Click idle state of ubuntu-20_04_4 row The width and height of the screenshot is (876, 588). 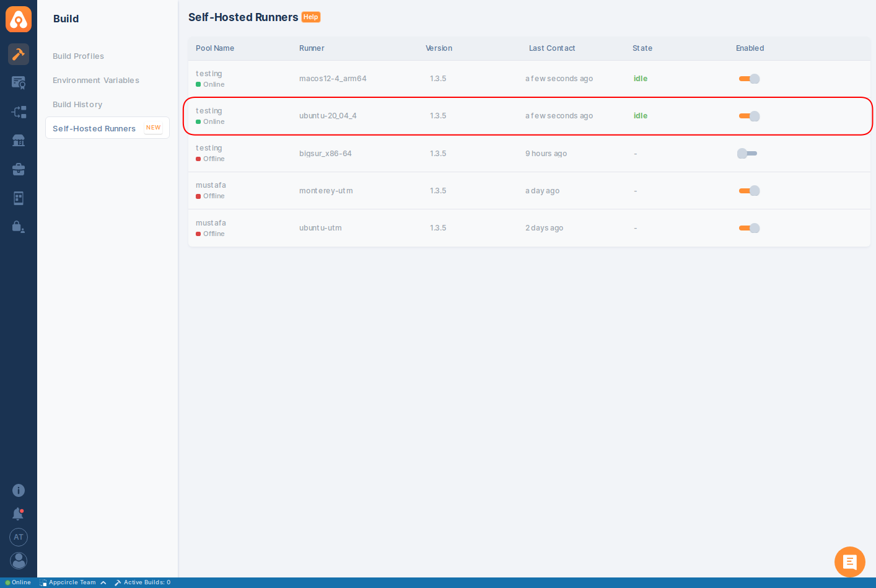coord(641,116)
